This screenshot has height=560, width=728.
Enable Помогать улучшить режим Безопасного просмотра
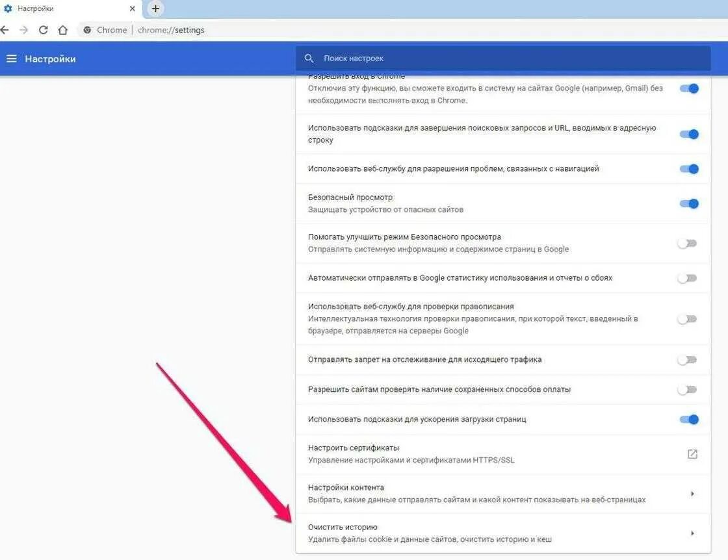[x=687, y=243]
